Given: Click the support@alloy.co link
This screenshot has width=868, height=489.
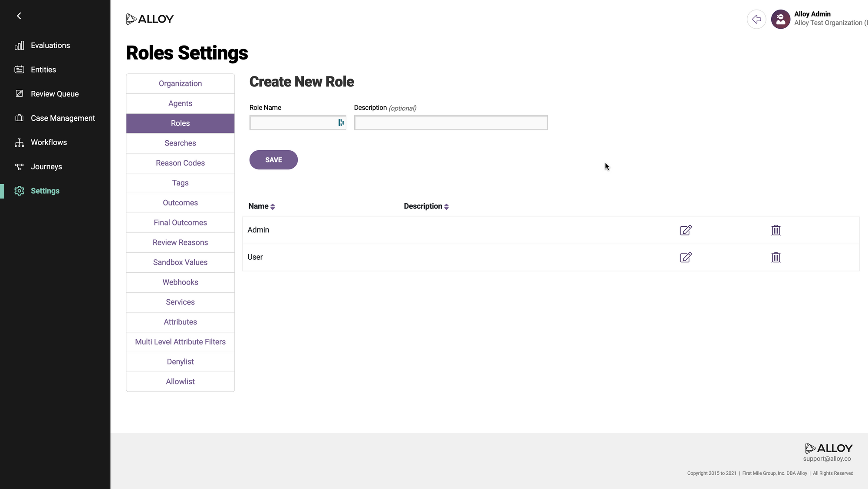Looking at the screenshot, I should pos(827,459).
